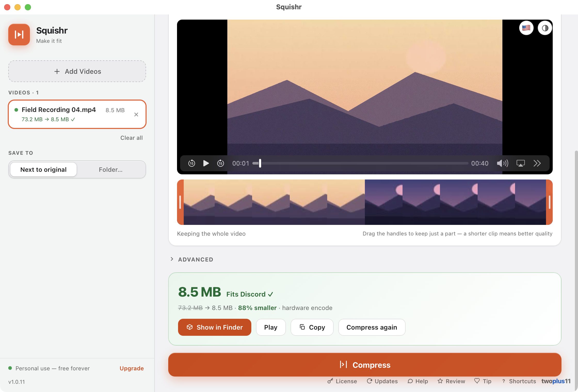Screen dimensions: 578x392
Task: Click 73.2 MB → 8.5 MB result line
Action: pos(48,119)
